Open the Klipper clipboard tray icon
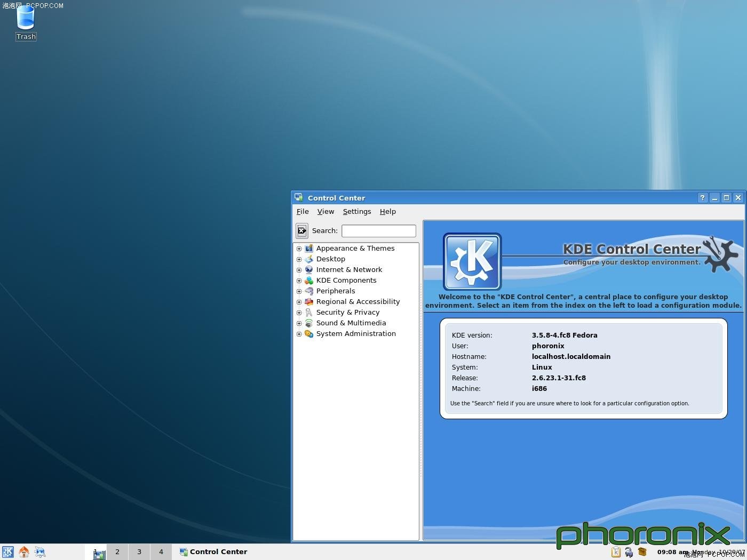Screen dimensions: 747x560 click(616, 552)
